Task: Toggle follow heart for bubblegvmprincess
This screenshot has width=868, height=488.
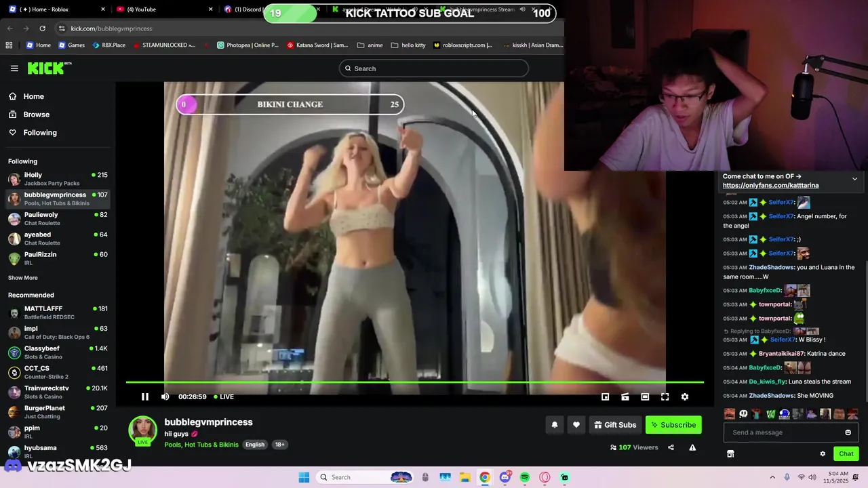Action: tap(576, 425)
